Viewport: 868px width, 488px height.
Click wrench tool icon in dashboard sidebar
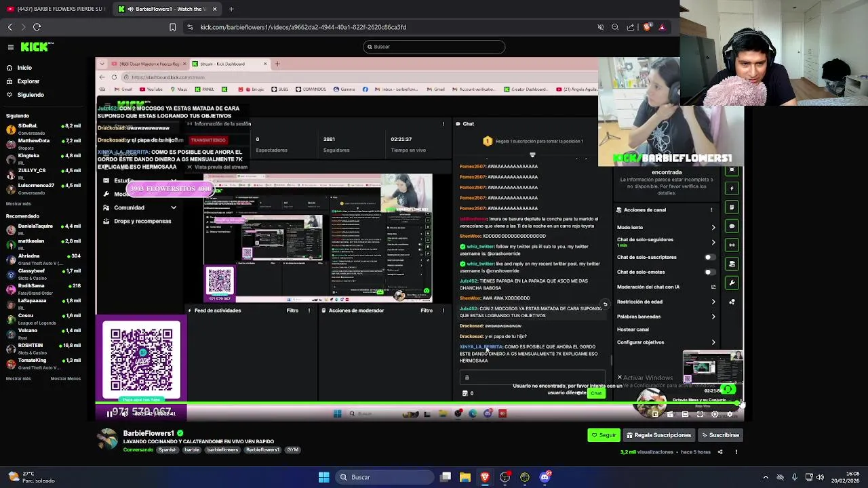[x=732, y=283]
